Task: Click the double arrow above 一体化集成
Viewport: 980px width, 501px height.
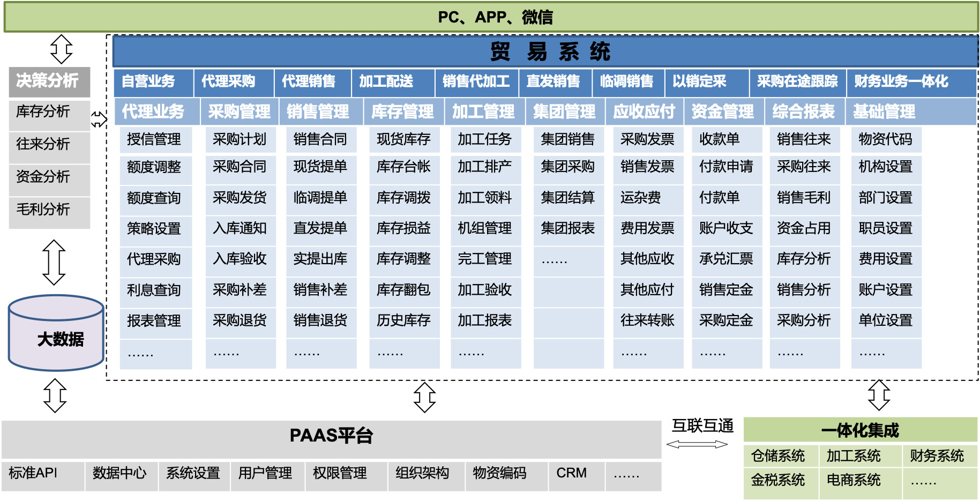Action: pos(879,395)
